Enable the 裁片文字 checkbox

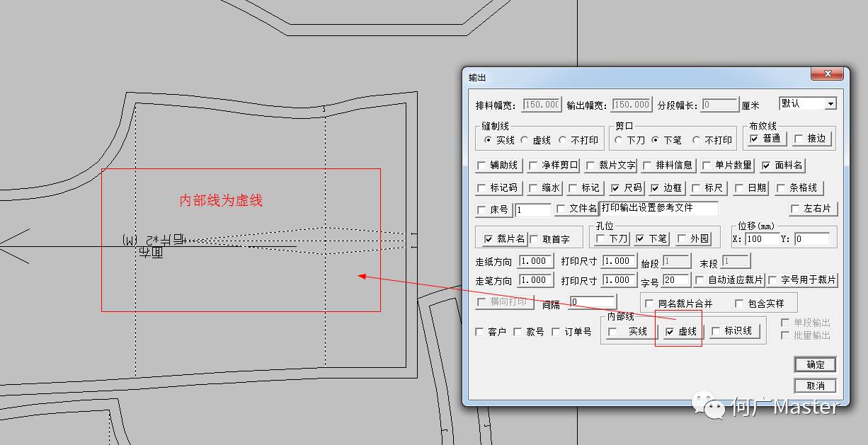[591, 166]
